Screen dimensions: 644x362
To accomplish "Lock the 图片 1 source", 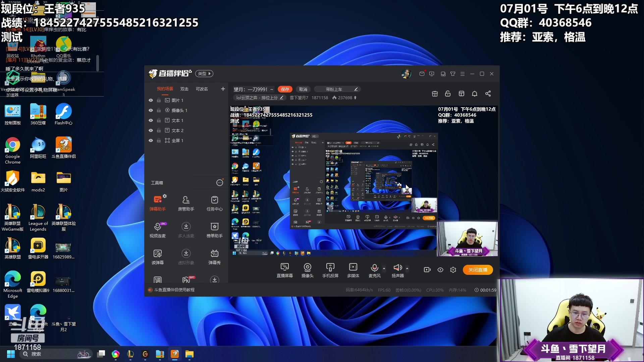I will [x=159, y=100].
